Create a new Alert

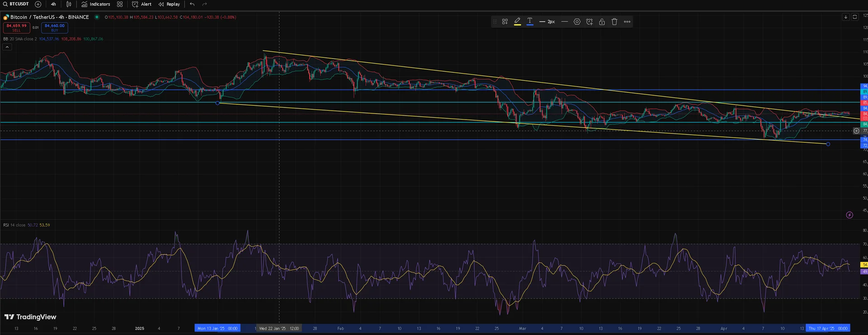[142, 5]
